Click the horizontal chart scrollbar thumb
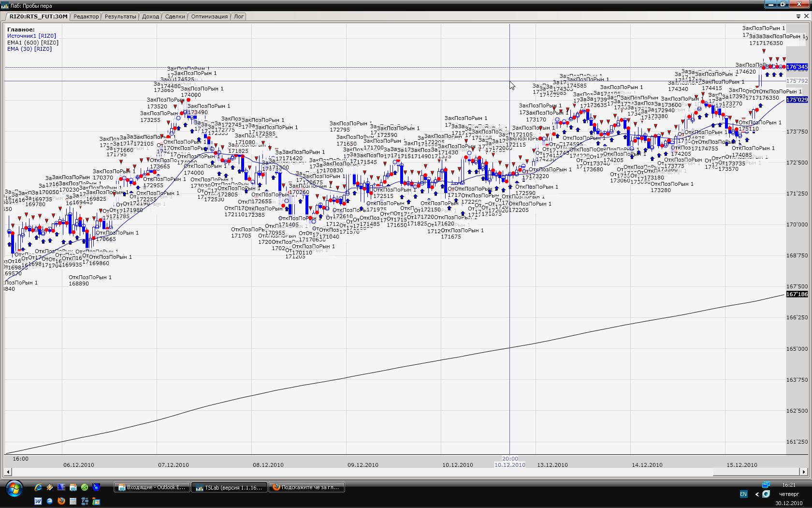Image resolution: width=812 pixels, height=508 pixels. (x=756, y=472)
